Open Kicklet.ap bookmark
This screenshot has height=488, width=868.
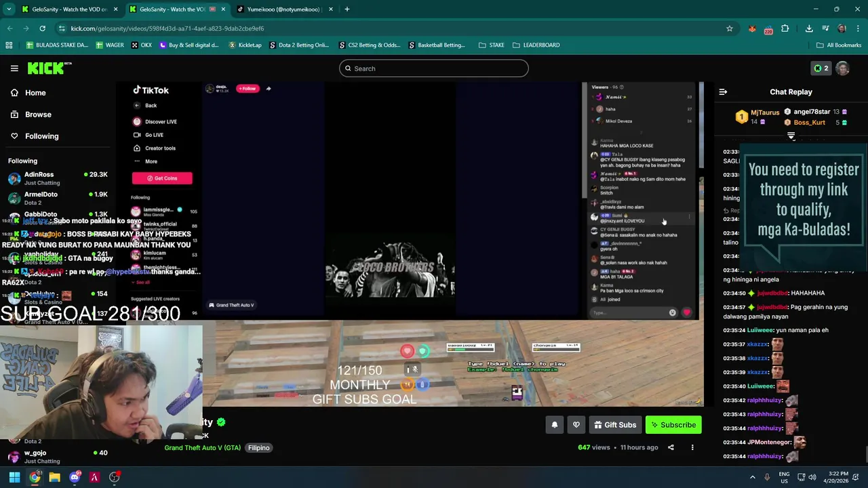(245, 45)
